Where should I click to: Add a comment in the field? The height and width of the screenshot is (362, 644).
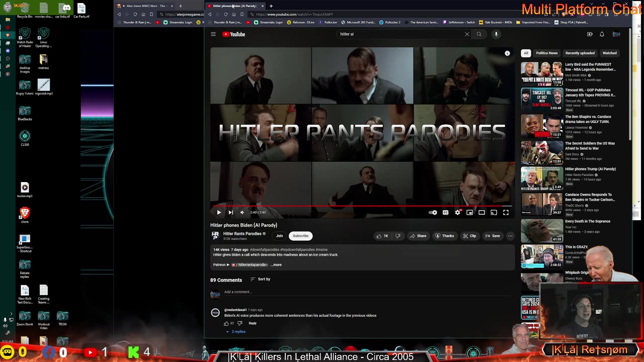[x=367, y=292]
